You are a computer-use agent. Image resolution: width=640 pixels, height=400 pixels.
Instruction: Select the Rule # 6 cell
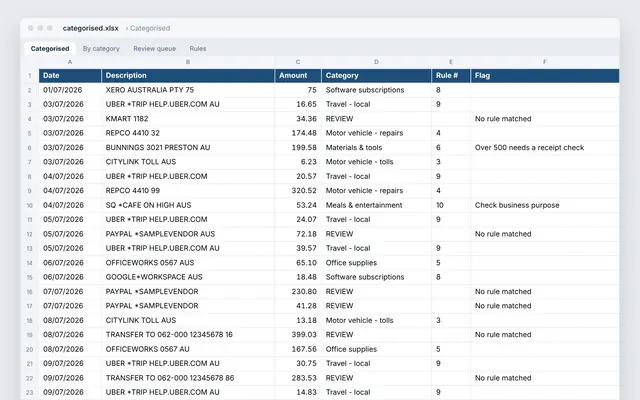tap(451, 147)
